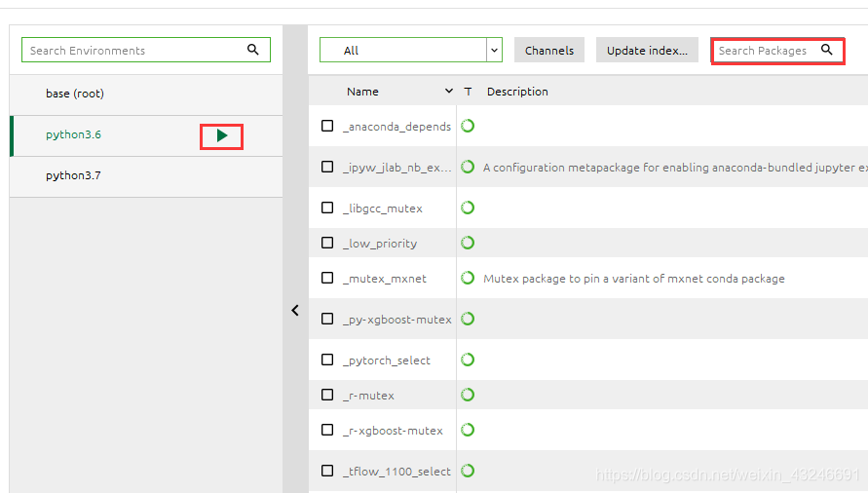Image resolution: width=868 pixels, height=493 pixels.
Task: Open the All package filter dropdown
Action: 411,50
